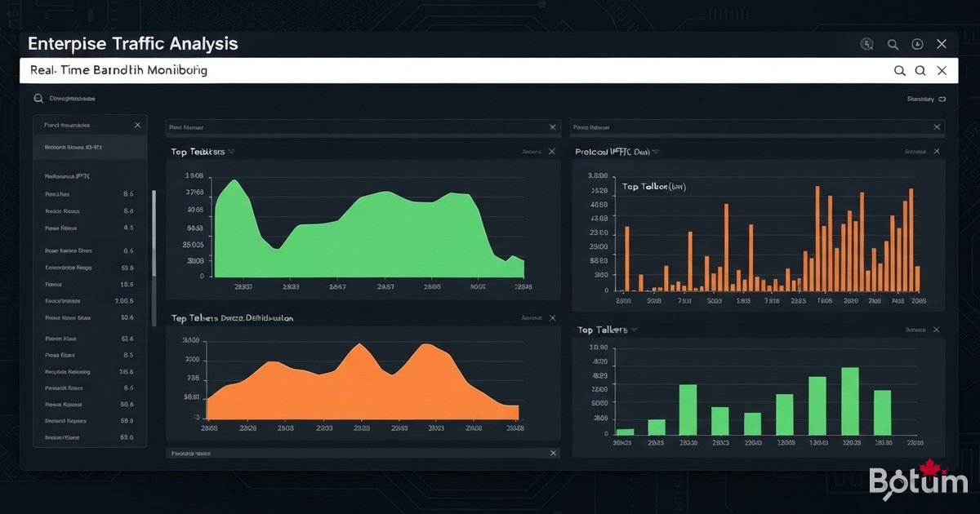Select the Enterprise Traffic Analysis title tab
The image size is (980, 514).
tap(131, 43)
